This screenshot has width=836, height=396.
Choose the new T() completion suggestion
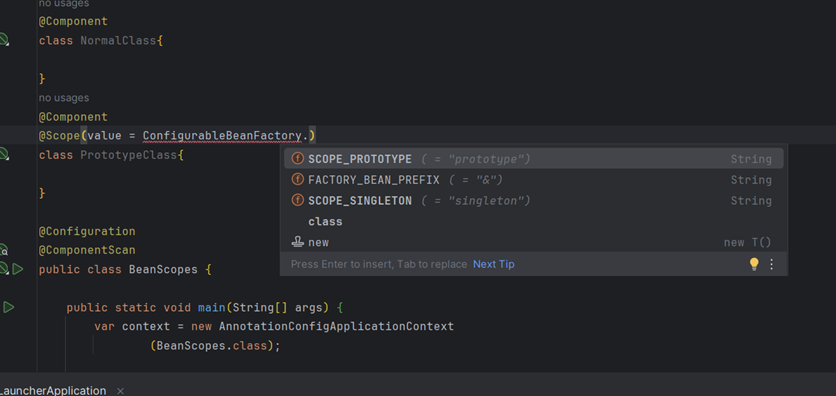pos(534,242)
